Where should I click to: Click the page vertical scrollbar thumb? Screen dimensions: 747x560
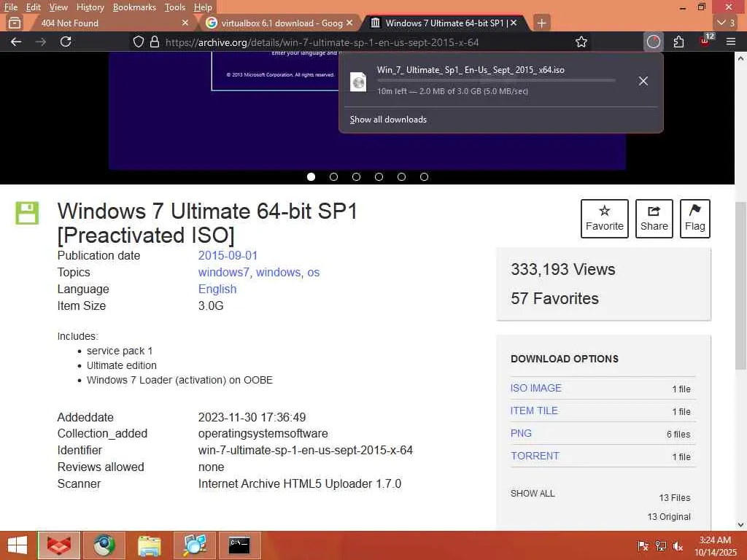pyautogui.click(x=740, y=286)
